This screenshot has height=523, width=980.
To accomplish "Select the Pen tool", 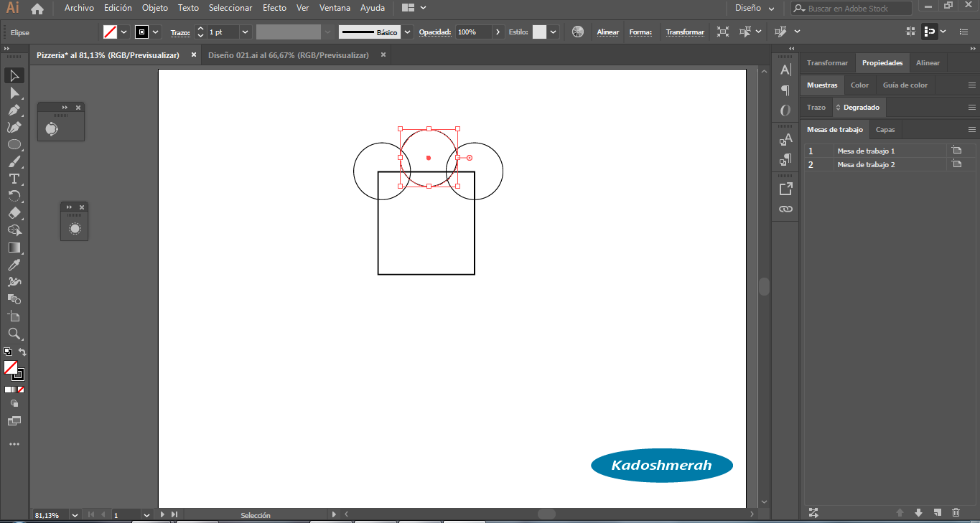I will click(x=14, y=110).
